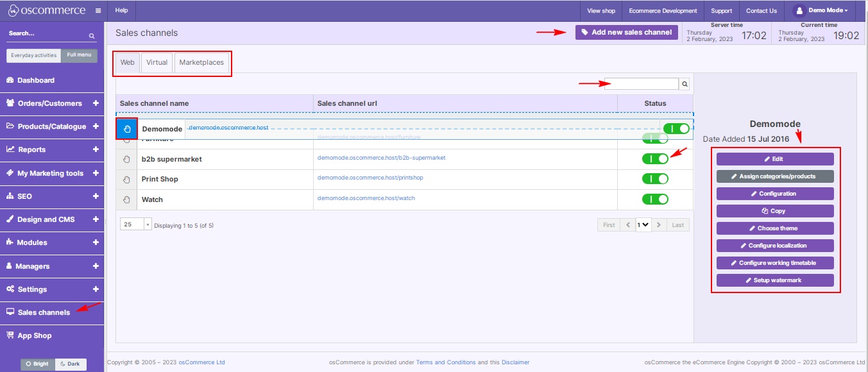Open App Shop in the sidebar
868x372 pixels.
pyautogui.click(x=52, y=335)
